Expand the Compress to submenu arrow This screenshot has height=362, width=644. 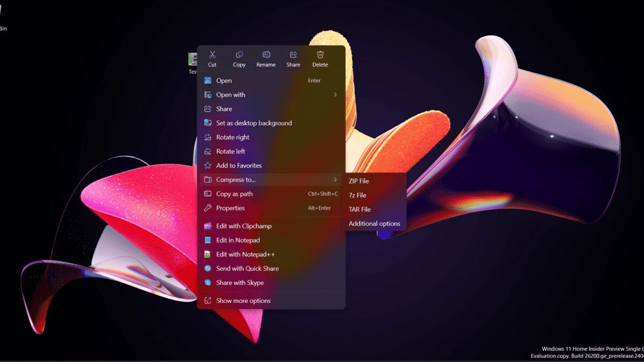(x=335, y=180)
